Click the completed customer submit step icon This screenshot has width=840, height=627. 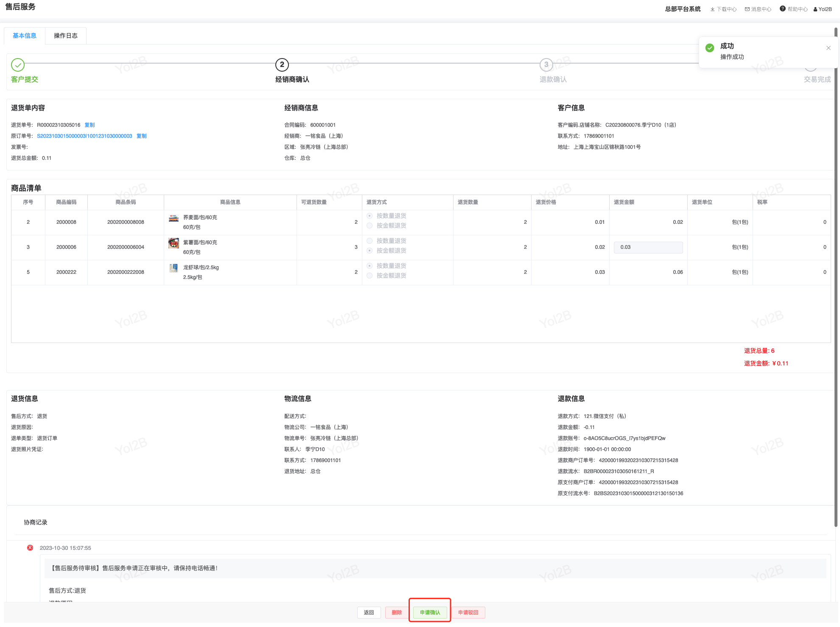pyautogui.click(x=18, y=65)
